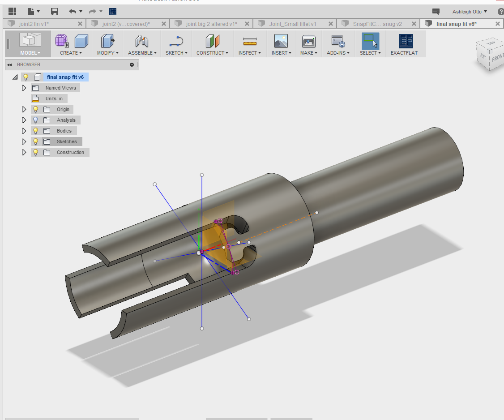The image size is (504, 420).
Task: Open the MODIFY menu
Action: pyautogui.click(x=108, y=53)
